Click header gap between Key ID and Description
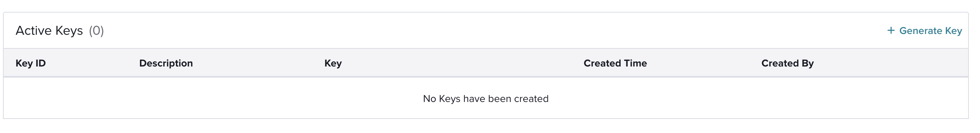Image resolution: width=980 pixels, height=133 pixels. 93,63
